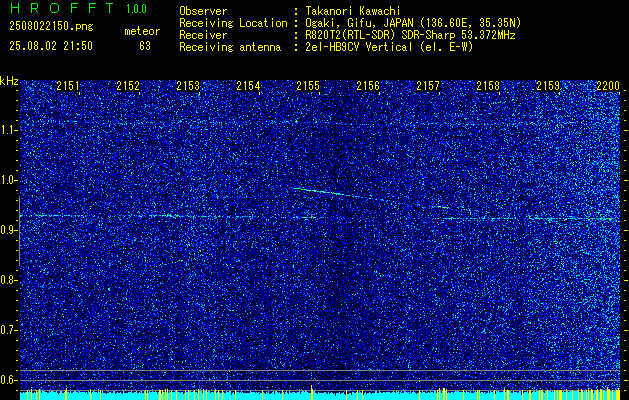This screenshot has height=400, width=629.
Task: Click the red peak point near 2155
Action: pyautogui.click(x=310, y=216)
